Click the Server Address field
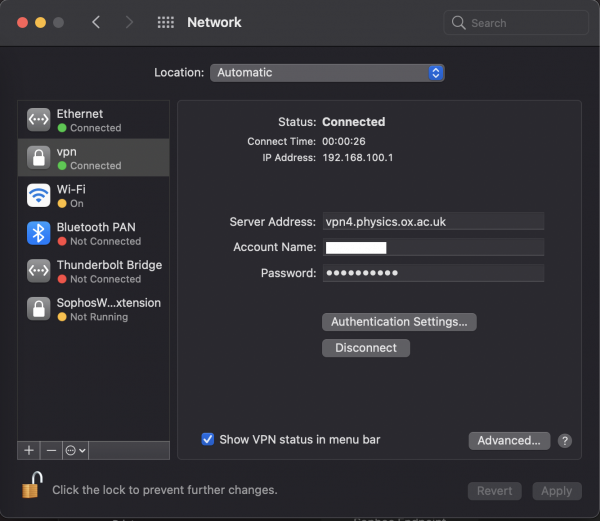 pyautogui.click(x=432, y=222)
